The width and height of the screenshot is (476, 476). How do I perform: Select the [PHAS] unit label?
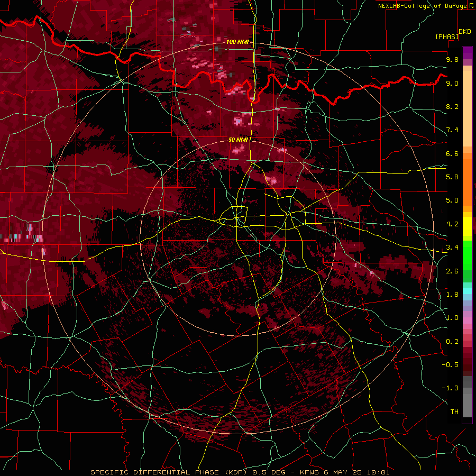447,36
